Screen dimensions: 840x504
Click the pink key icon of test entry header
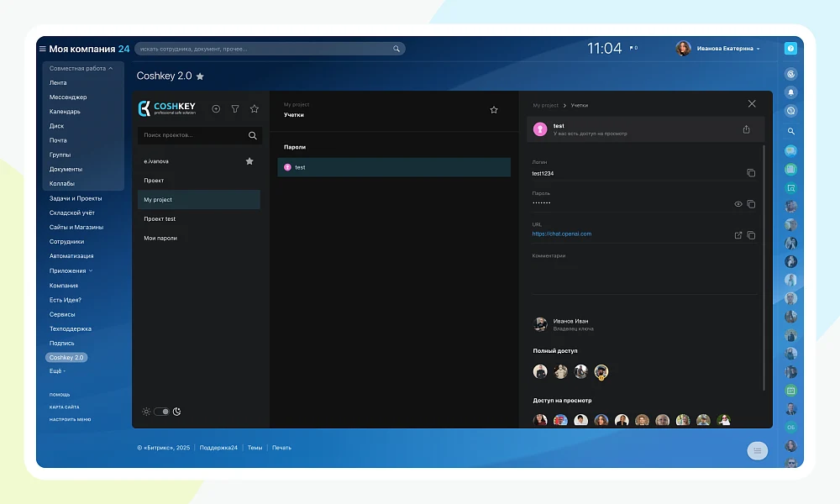click(x=540, y=129)
